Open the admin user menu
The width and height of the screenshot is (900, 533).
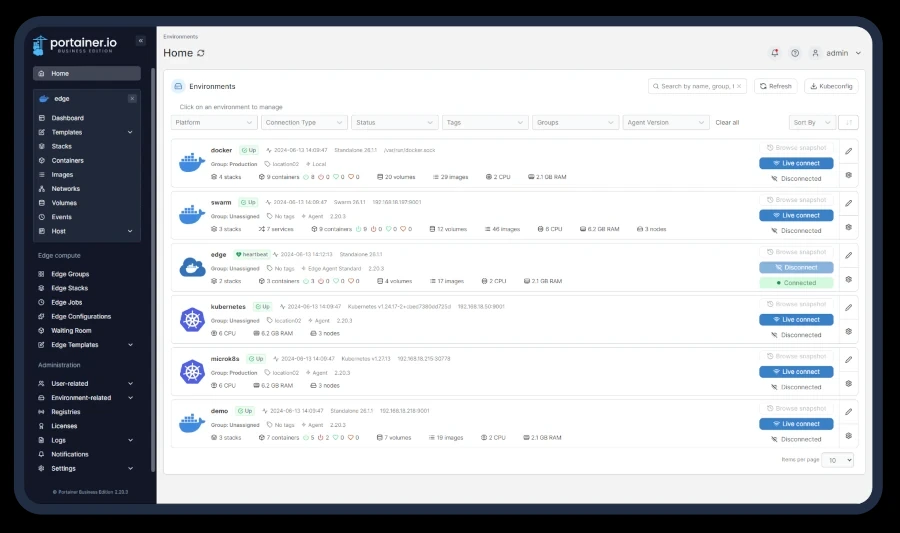[836, 53]
